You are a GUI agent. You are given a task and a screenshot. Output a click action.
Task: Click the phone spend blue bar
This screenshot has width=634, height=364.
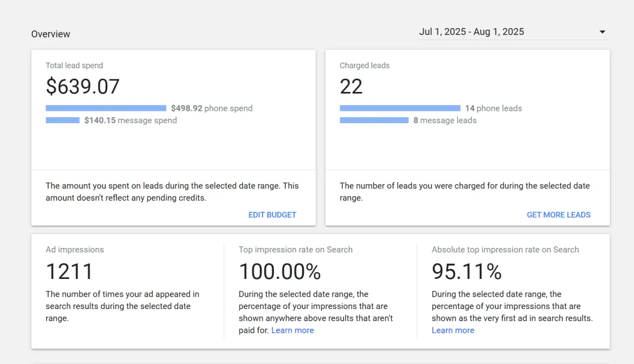106,108
